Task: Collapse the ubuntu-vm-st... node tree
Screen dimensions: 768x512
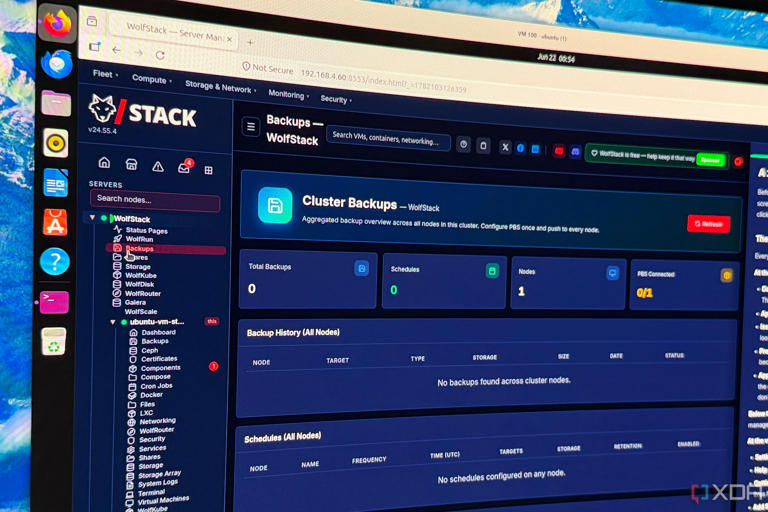Action: click(113, 322)
